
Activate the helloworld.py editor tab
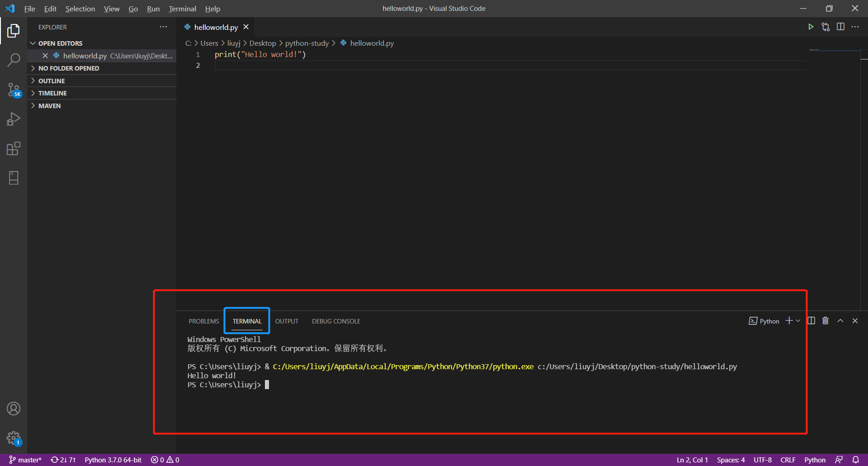[x=216, y=27]
